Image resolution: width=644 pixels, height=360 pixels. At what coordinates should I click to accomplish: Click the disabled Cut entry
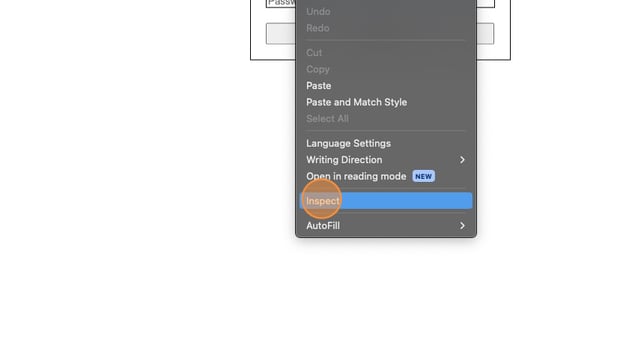[386, 53]
